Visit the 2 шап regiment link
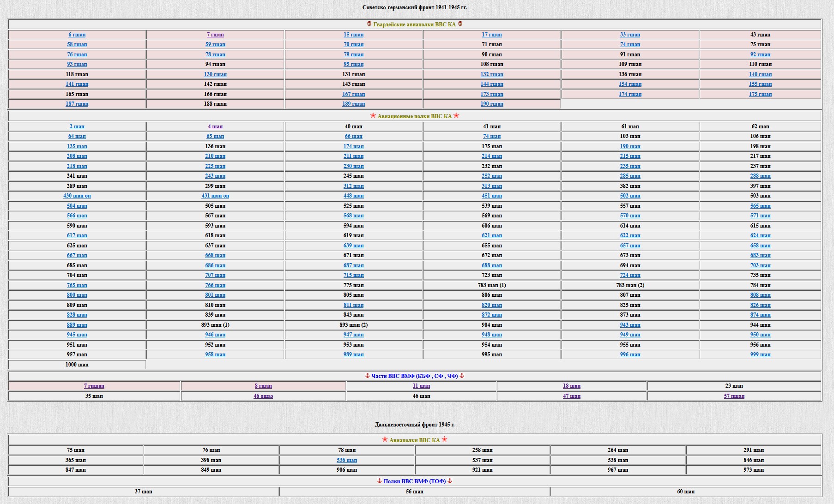834x504 pixels. click(x=77, y=126)
